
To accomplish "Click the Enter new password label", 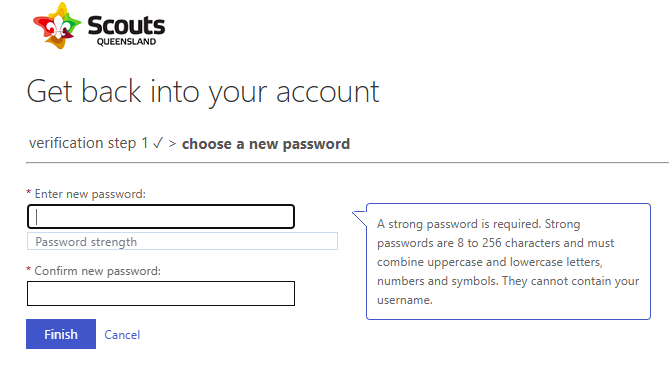I will [x=90, y=194].
